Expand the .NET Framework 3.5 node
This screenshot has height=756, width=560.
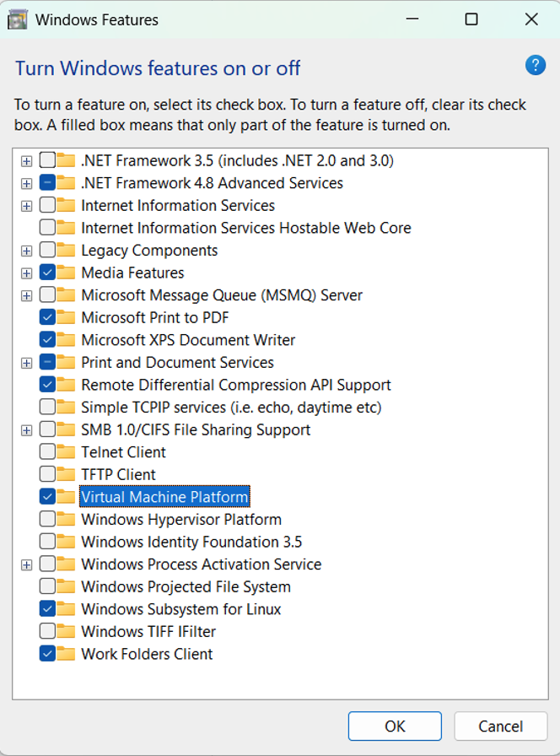(x=26, y=161)
